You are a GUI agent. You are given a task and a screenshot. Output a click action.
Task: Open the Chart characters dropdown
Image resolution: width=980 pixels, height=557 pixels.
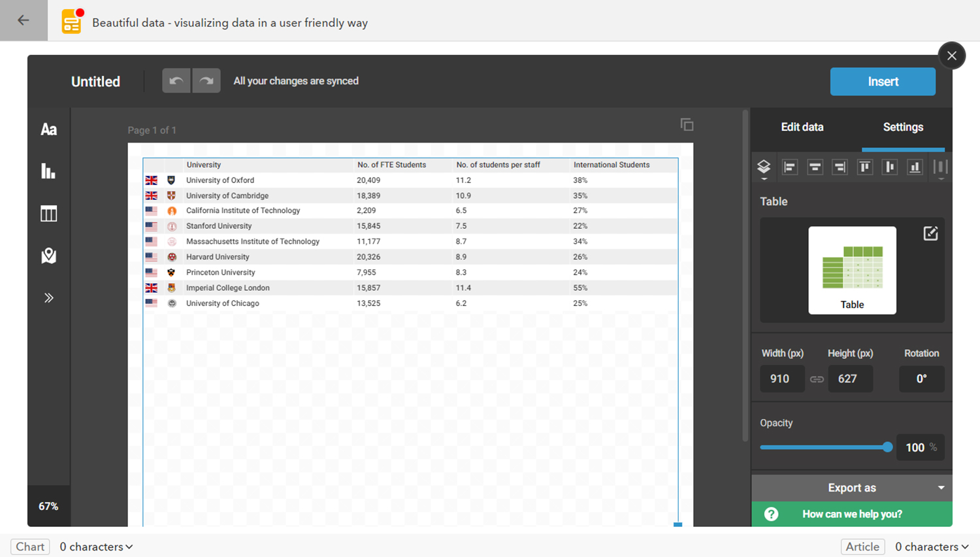pos(96,547)
